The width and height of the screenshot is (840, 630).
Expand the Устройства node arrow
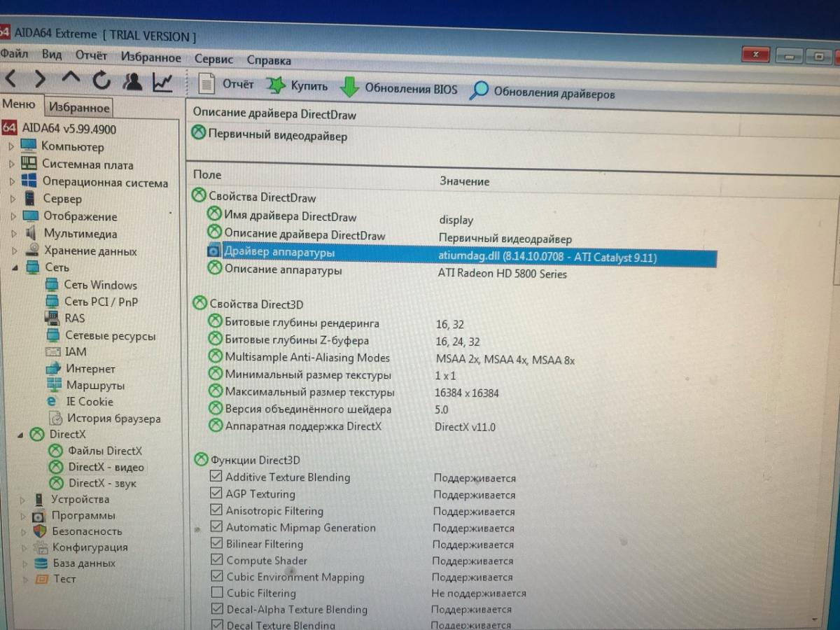click(22, 500)
